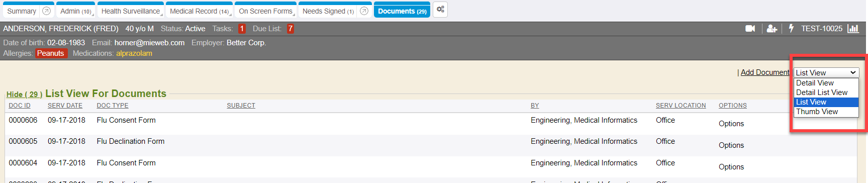
Task: Go to the Health Surveillance tab
Action: (x=131, y=11)
